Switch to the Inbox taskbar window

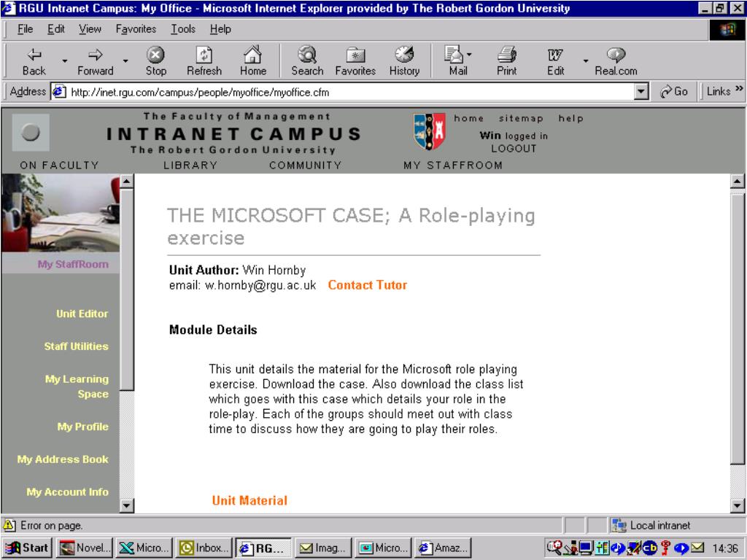[x=204, y=548]
